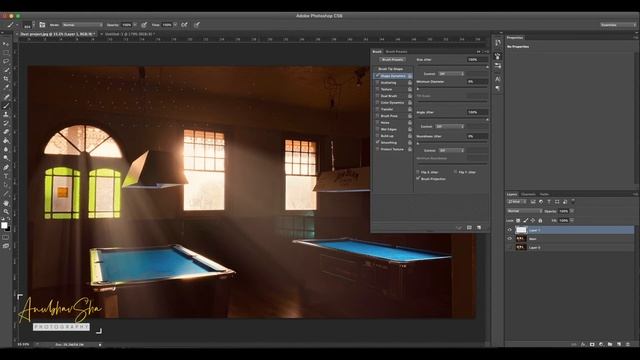This screenshot has height=360, width=640.
Task: Disable Smoothing checkbox
Action: point(378,142)
